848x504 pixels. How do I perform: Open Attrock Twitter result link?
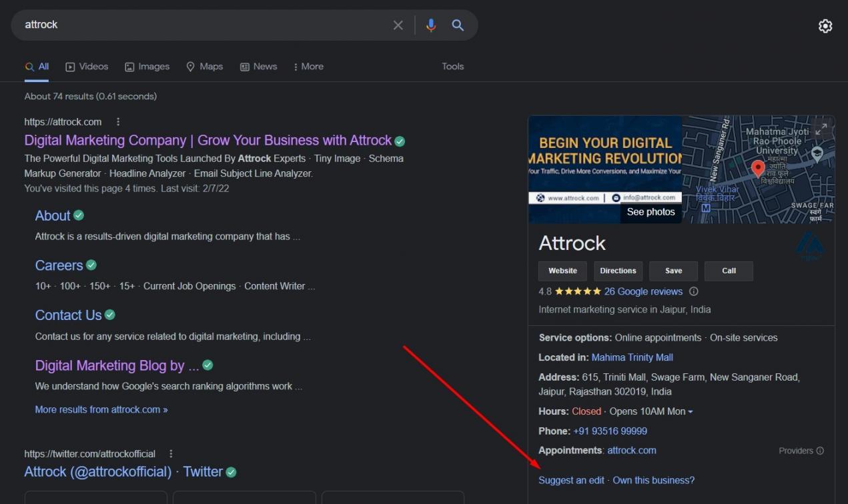pos(123,472)
